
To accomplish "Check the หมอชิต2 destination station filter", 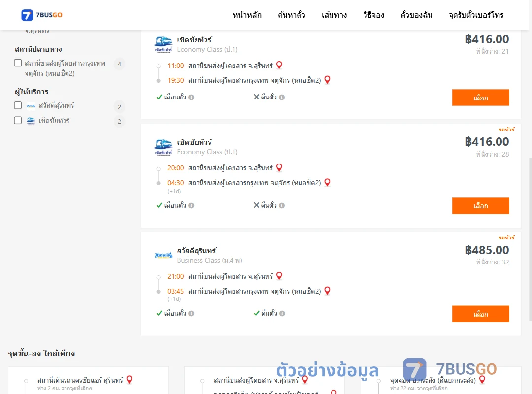I will coord(18,63).
